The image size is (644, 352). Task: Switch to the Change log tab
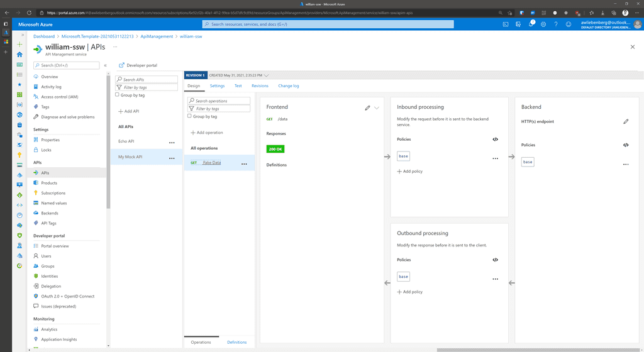pos(288,85)
